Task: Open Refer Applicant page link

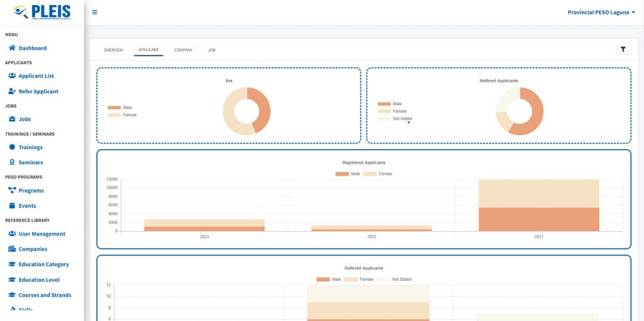Action: tap(38, 91)
